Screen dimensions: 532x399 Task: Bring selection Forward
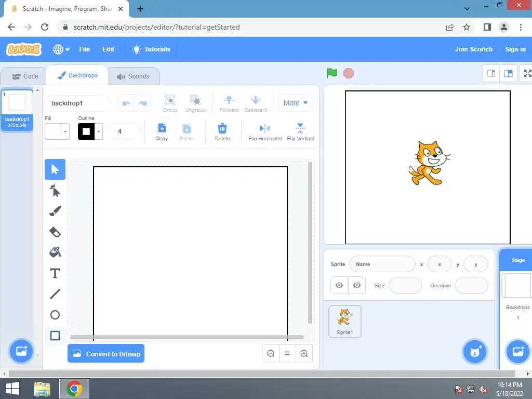pos(229,103)
